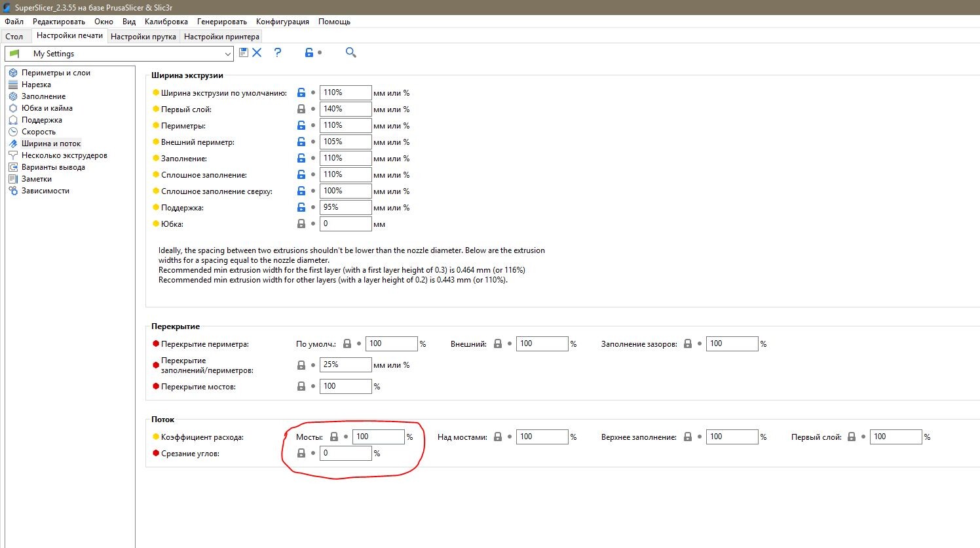Click Над мостами flow field

click(542, 437)
